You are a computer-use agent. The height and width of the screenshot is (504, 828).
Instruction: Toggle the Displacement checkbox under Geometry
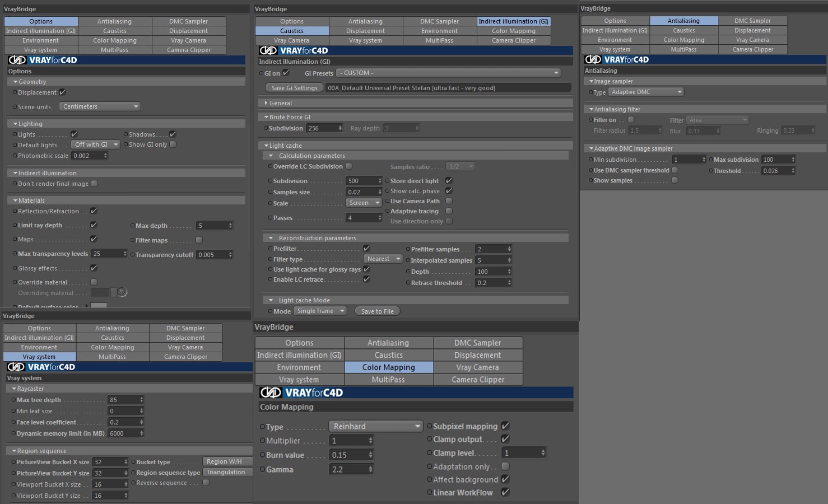(62, 92)
